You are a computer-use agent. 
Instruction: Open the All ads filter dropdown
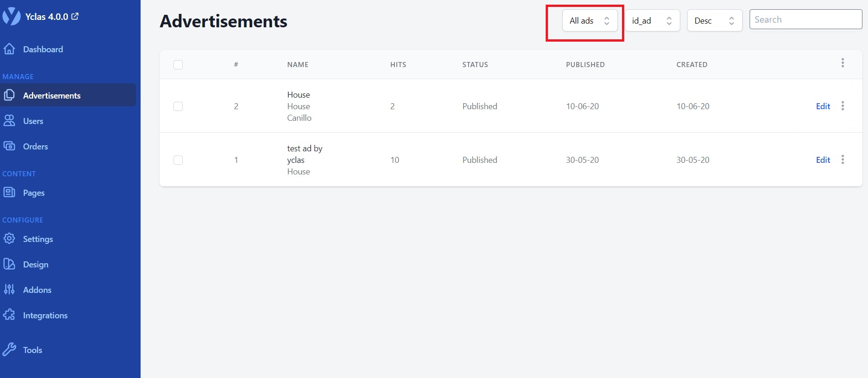point(590,21)
